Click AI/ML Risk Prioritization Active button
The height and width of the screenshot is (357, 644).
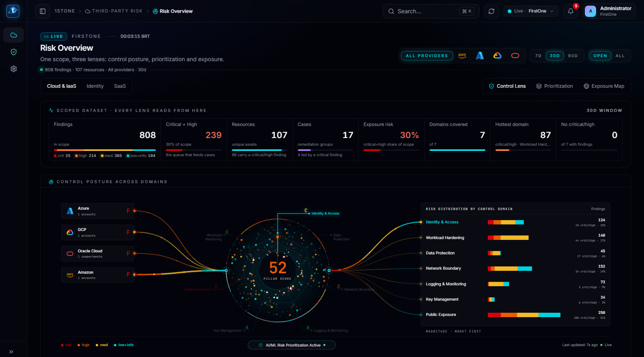click(x=292, y=345)
